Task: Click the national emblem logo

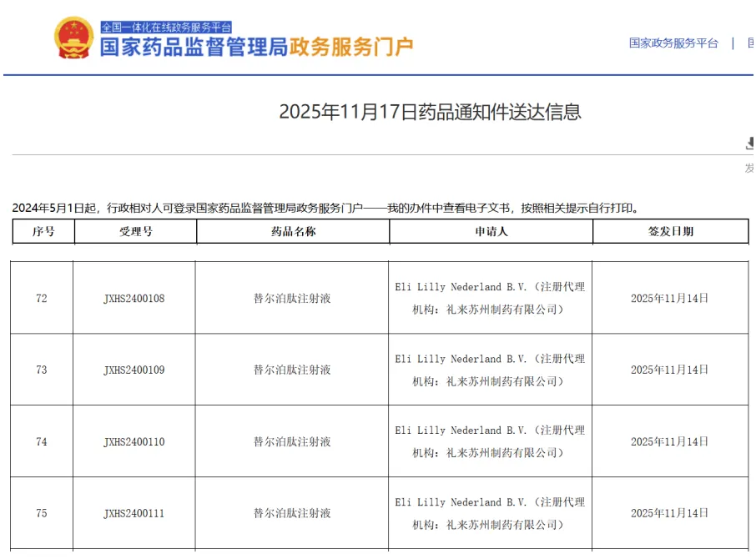Action: 73,38
